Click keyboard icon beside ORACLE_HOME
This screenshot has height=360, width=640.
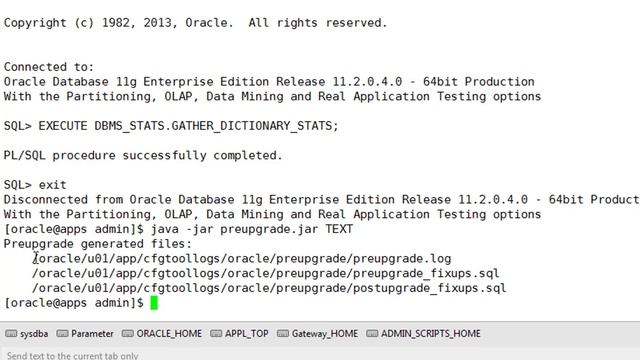coord(128,333)
